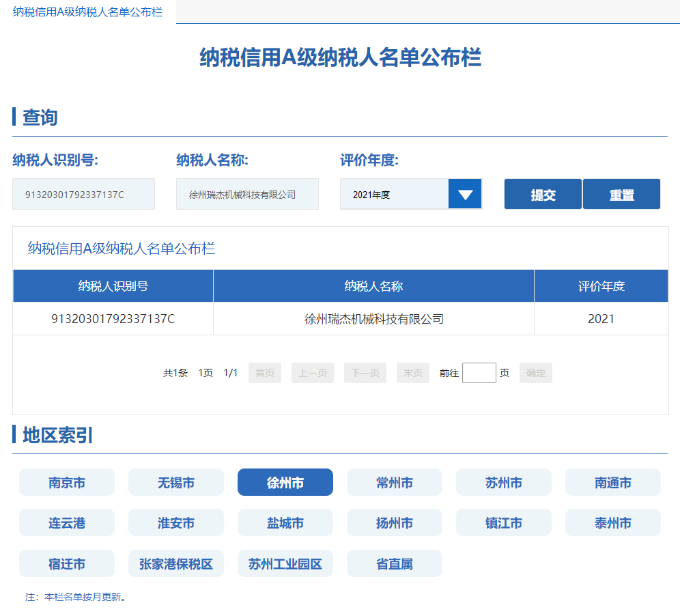The image size is (680, 616).
Task: Open the 苏州工业园区 listing
Action: [285, 563]
